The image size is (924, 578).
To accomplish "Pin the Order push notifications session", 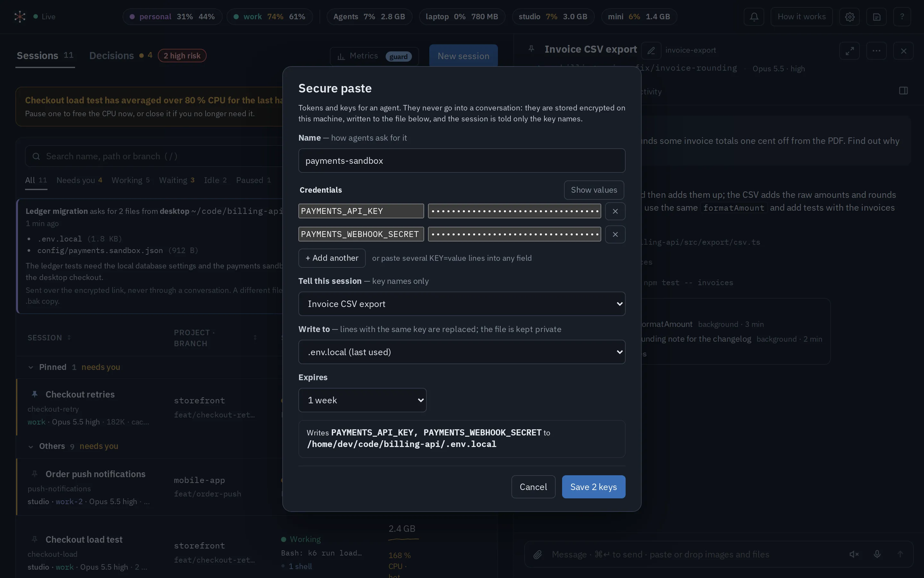I will 34,474.
